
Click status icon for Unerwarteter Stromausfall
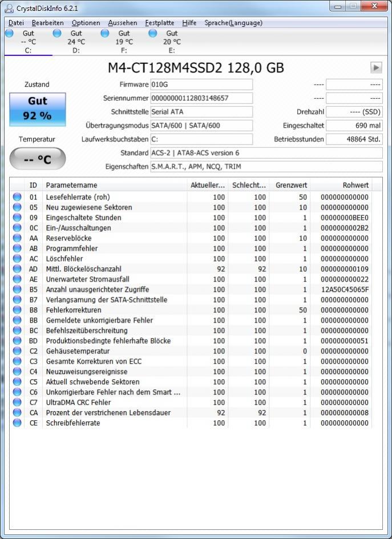pos(17,279)
